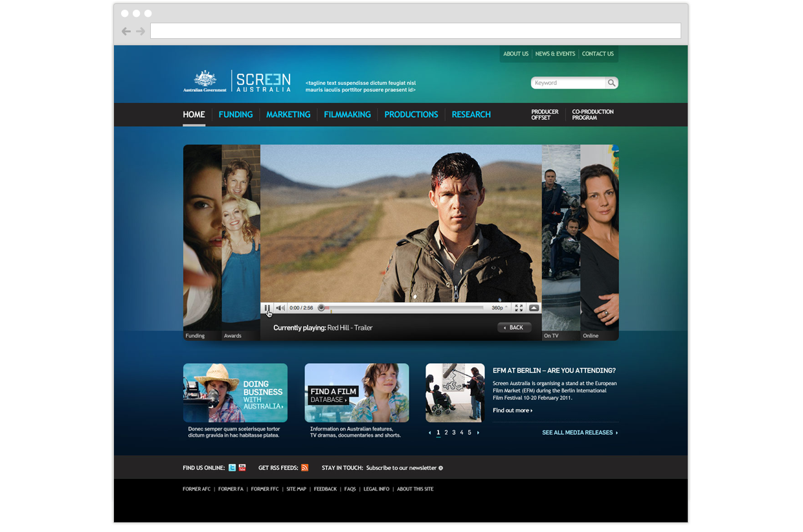This screenshot has width=803, height=532.
Task: Select media release page 2
Action: pyautogui.click(x=446, y=432)
